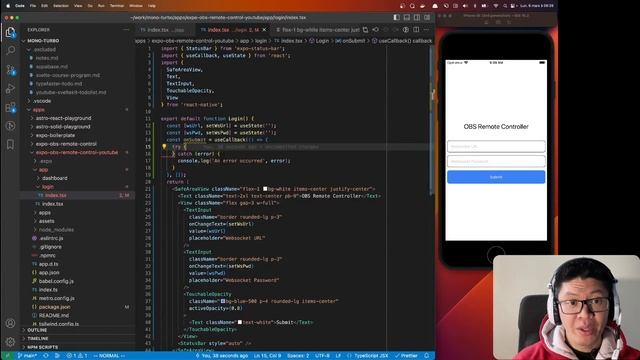The width and height of the screenshot is (640, 360).
Task: Click the Synchronize Changes icon in status bar
Action: point(46,356)
